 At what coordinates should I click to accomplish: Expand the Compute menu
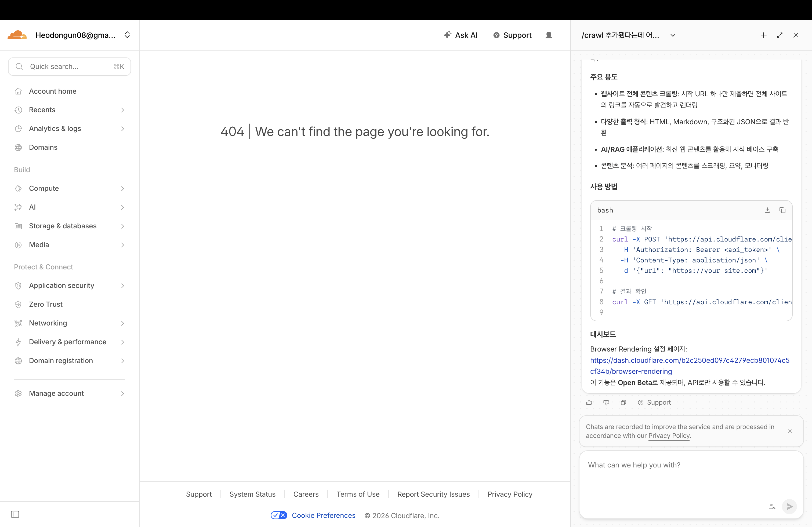tap(70, 189)
